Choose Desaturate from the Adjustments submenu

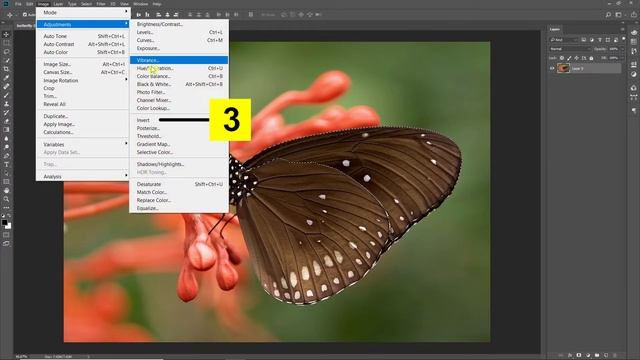pos(179,184)
